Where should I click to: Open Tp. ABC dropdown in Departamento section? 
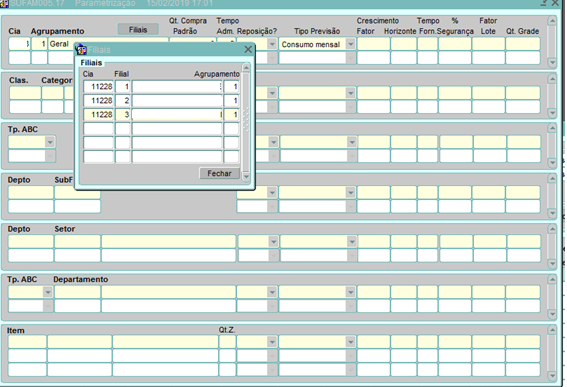click(x=48, y=292)
